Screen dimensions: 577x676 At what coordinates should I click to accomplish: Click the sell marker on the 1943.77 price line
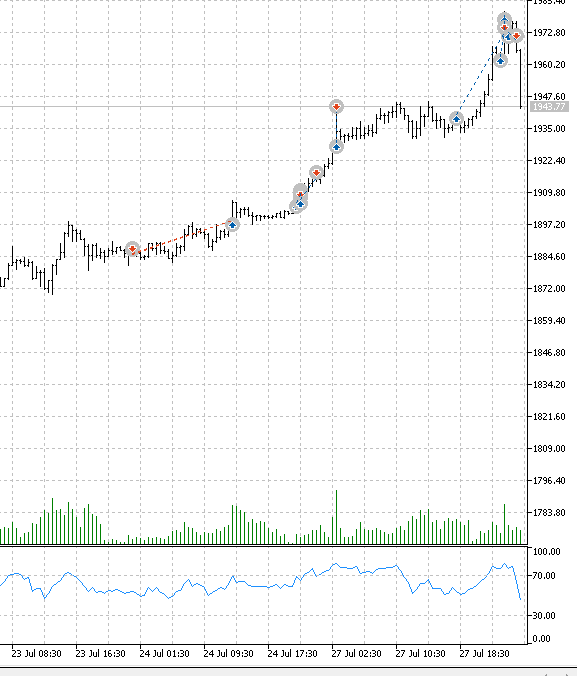[x=336, y=106]
